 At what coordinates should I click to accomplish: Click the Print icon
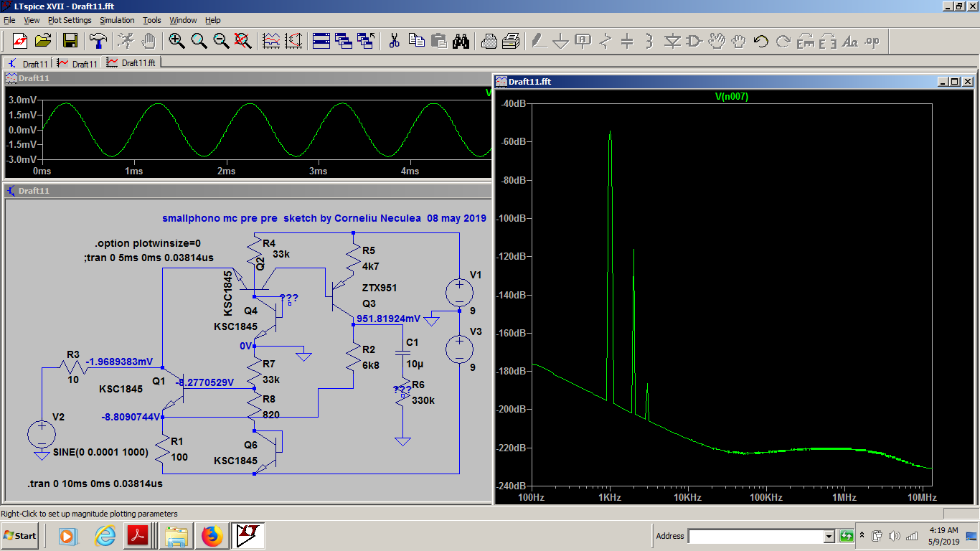coord(511,41)
